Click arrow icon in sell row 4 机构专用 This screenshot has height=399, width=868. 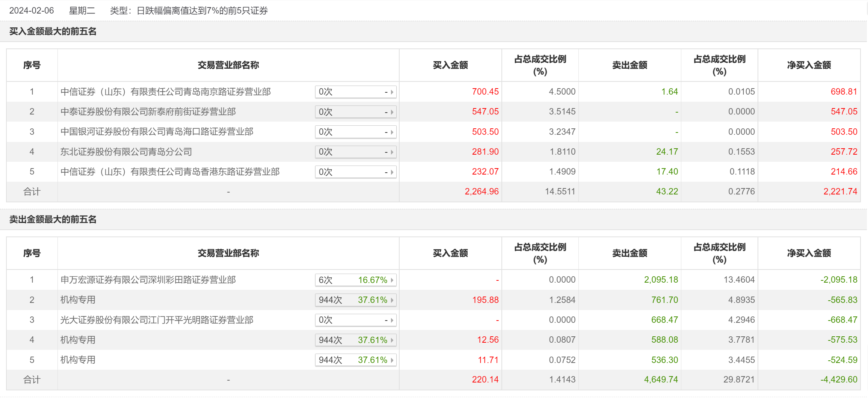tap(392, 340)
